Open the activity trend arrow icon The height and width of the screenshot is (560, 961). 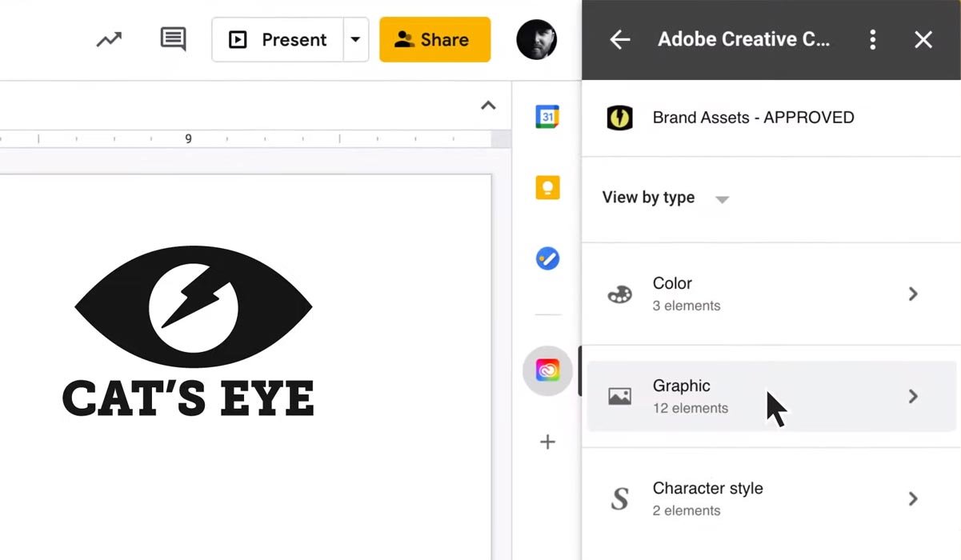click(x=109, y=39)
